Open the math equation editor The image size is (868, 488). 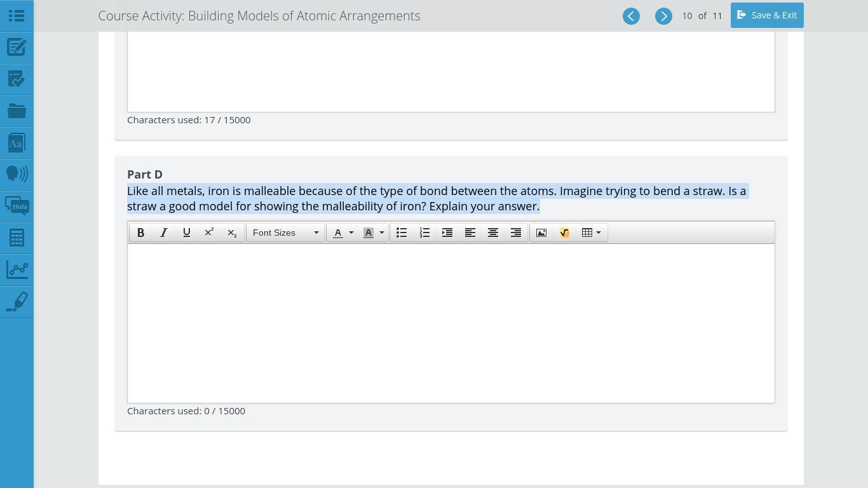coord(564,233)
